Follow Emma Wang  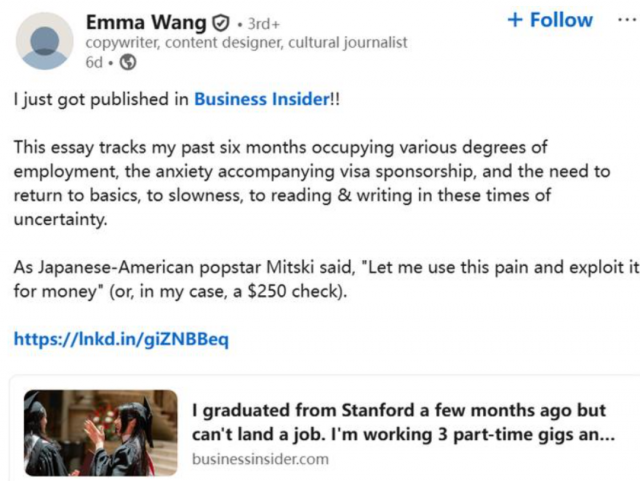pos(550,20)
